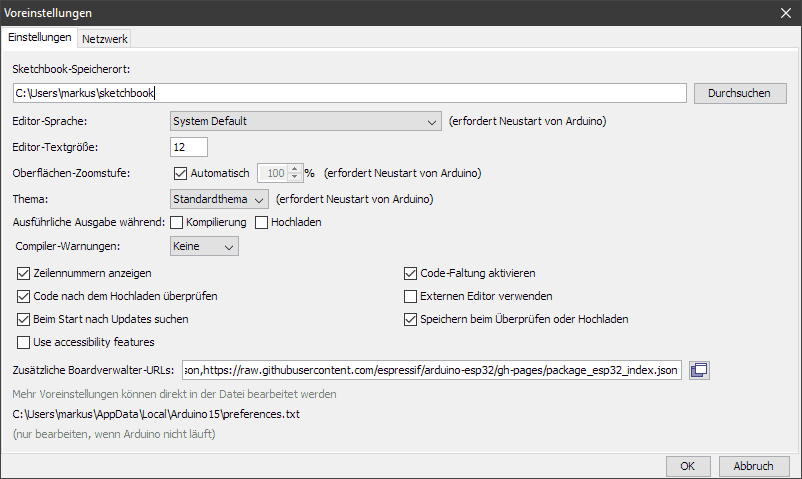The width and height of the screenshot is (802, 479).
Task: Enable verbose output during Kompilierung
Action: (x=176, y=223)
